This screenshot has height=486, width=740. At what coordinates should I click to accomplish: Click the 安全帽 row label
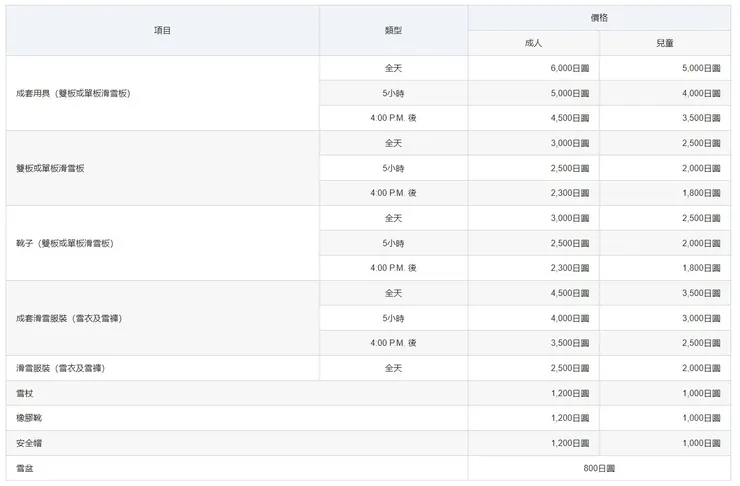(x=30, y=443)
